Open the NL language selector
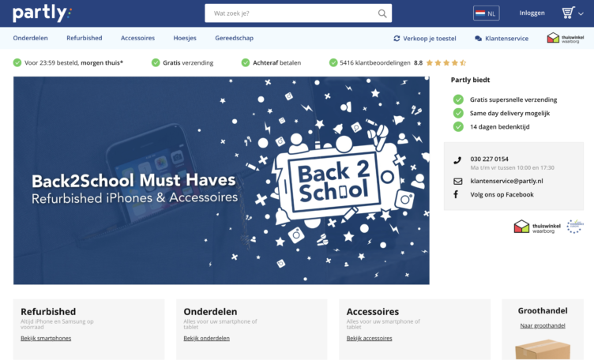This screenshot has width=594, height=364. pyautogui.click(x=486, y=13)
